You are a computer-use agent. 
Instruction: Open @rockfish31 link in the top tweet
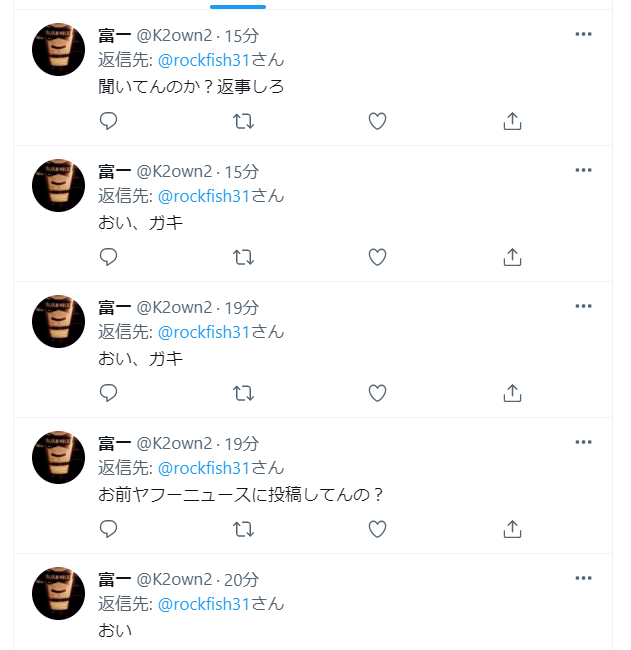[x=204, y=60]
